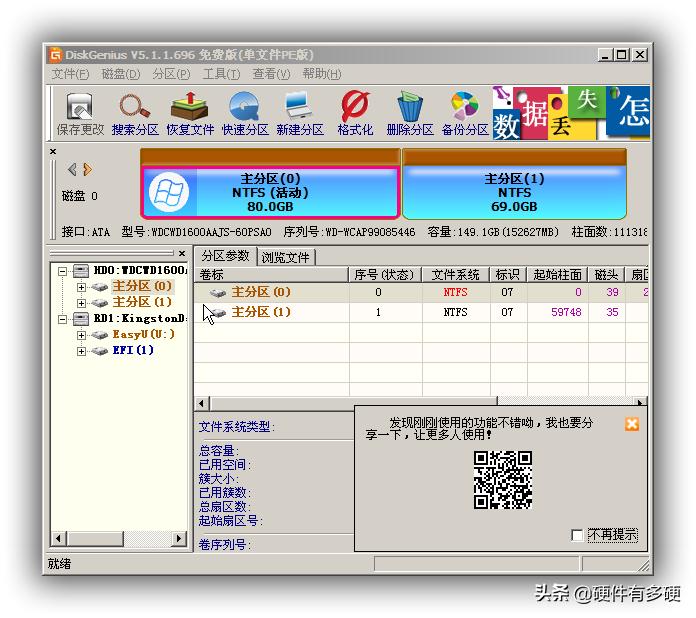696x618 pixels.
Task: Expand 主分区(1) node in tree
Action: [81, 303]
